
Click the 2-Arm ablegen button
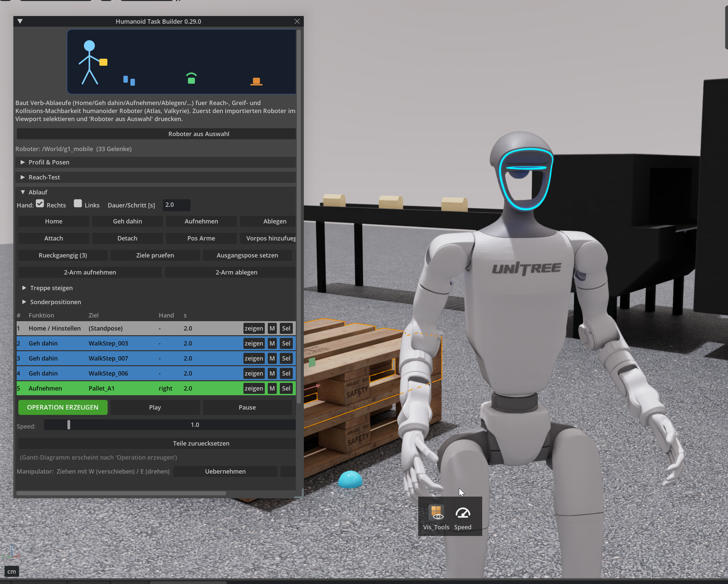coord(230,272)
